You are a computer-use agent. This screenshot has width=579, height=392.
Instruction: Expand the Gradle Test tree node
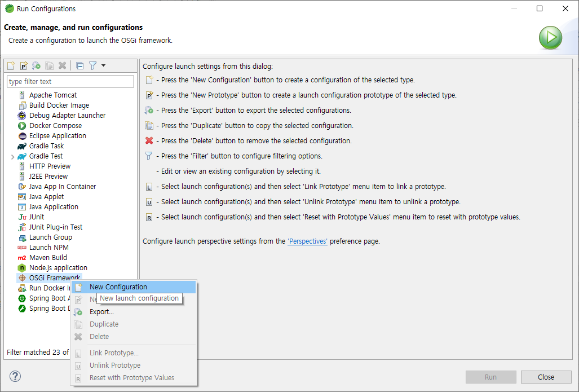pyautogui.click(x=12, y=157)
